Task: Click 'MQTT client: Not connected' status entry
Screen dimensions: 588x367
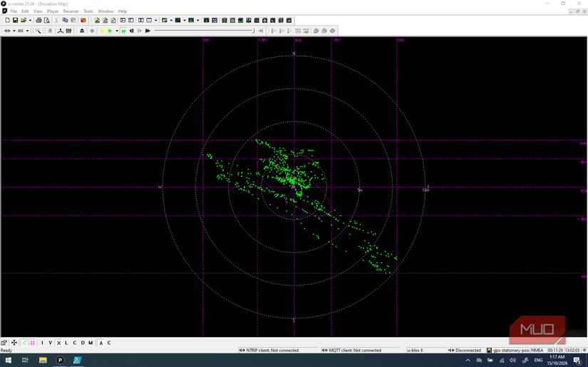Action: (x=355, y=350)
